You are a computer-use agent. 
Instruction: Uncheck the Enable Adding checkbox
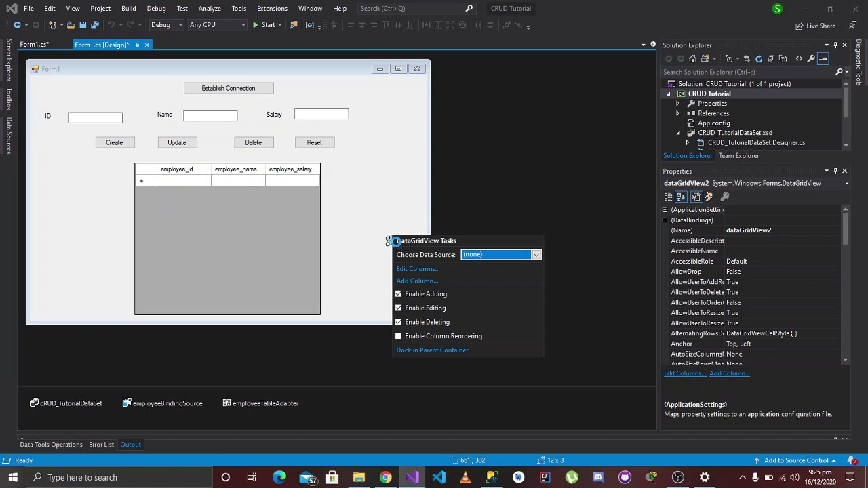399,293
